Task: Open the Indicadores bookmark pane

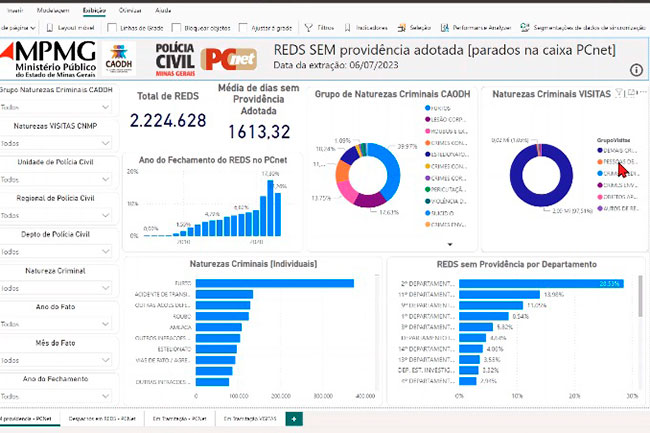Action: coord(366,28)
